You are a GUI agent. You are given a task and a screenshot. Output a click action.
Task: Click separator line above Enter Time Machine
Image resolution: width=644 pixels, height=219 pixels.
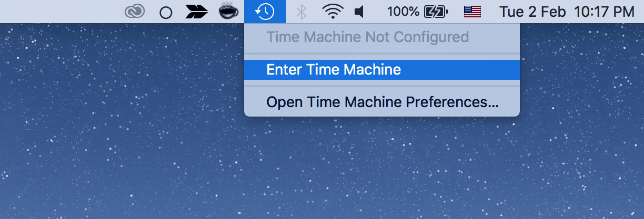point(382,54)
